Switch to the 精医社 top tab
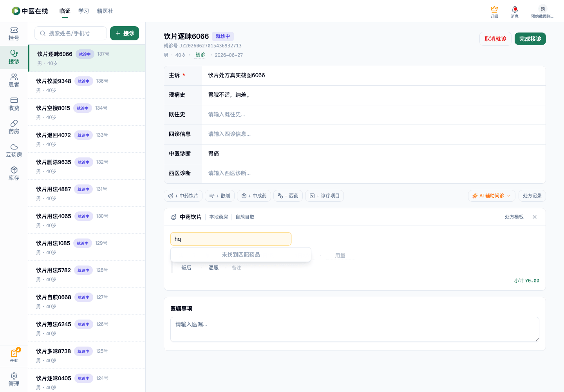 (x=105, y=11)
